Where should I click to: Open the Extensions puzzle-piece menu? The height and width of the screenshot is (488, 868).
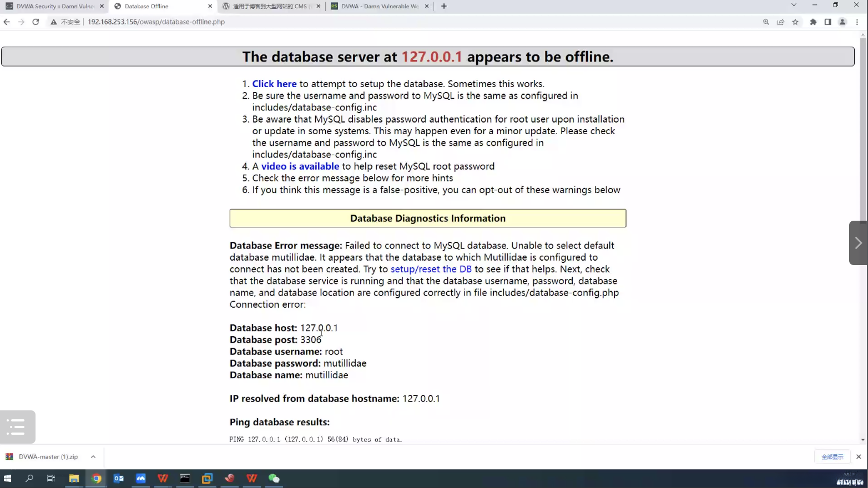pyautogui.click(x=813, y=22)
